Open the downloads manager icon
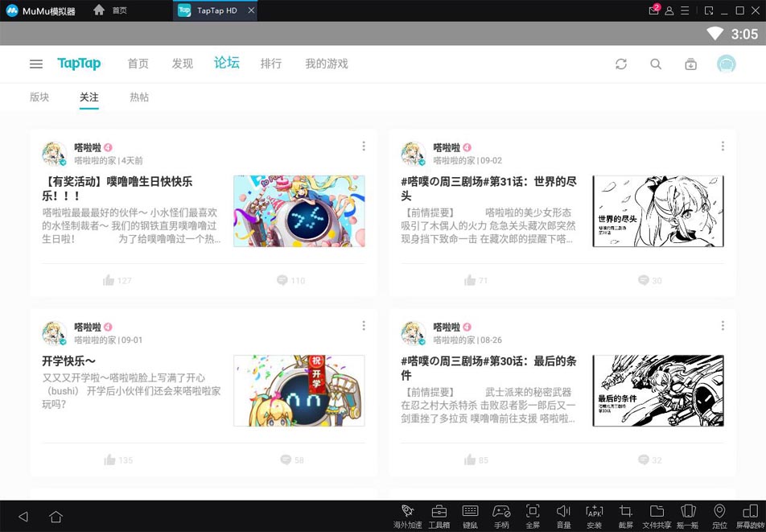Screen dimensions: 766x532 pyautogui.click(x=690, y=64)
